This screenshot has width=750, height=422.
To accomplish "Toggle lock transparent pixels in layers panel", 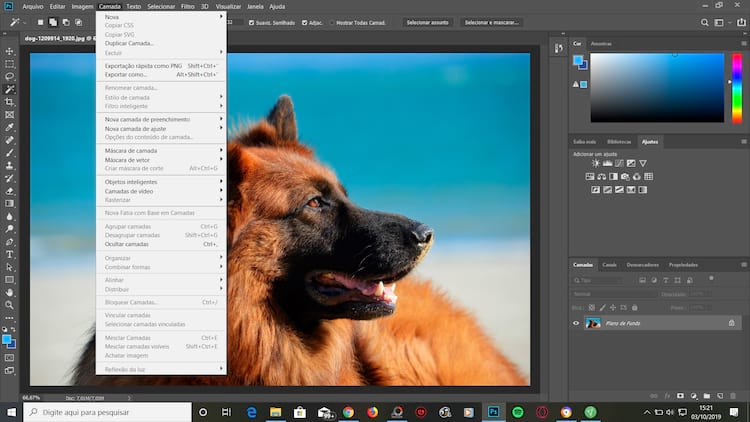I will coord(592,308).
